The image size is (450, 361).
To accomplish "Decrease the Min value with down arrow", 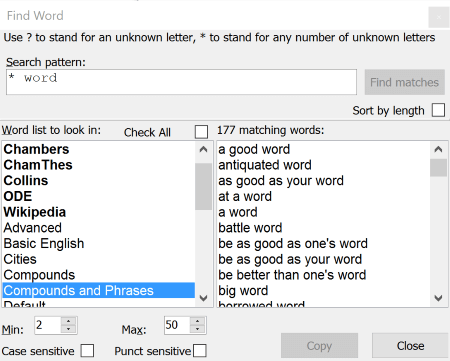I will point(68,329).
